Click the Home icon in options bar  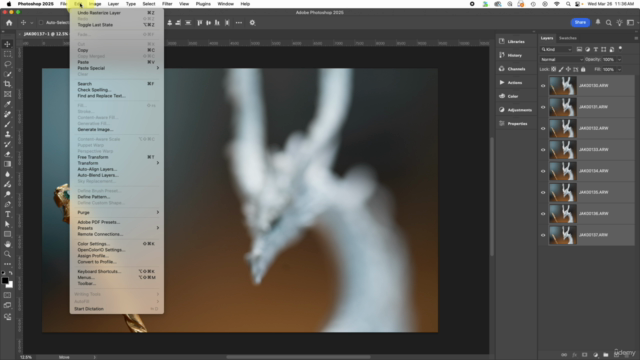9,23
